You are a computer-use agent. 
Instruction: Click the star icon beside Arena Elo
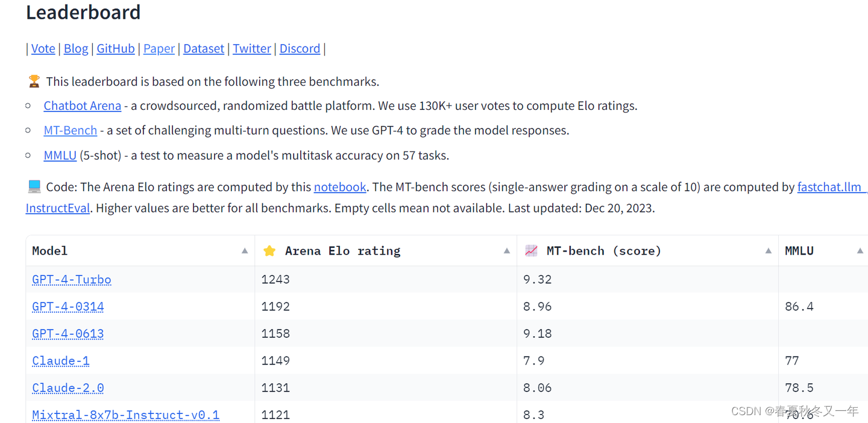tap(269, 251)
